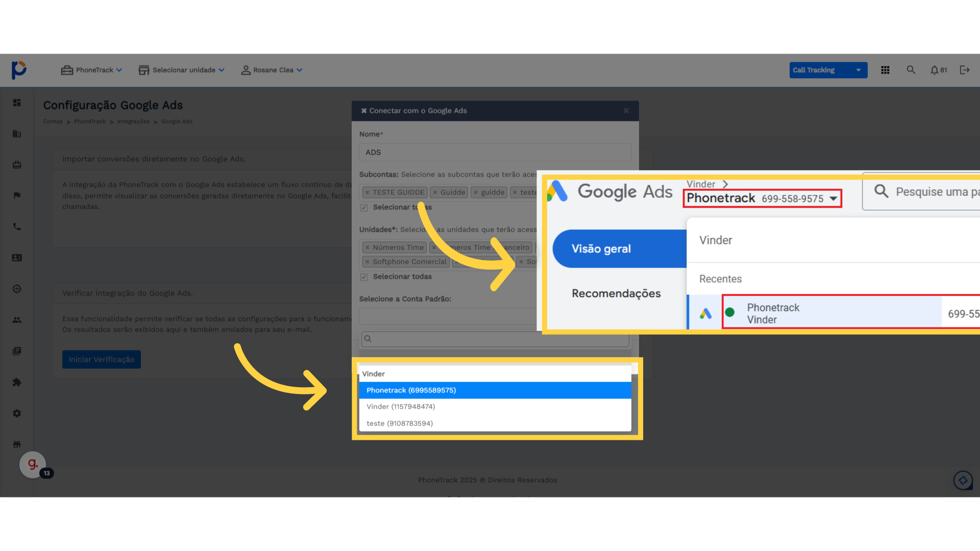Remove the Números Time unit tag
The height and width of the screenshot is (551, 980).
click(x=367, y=247)
